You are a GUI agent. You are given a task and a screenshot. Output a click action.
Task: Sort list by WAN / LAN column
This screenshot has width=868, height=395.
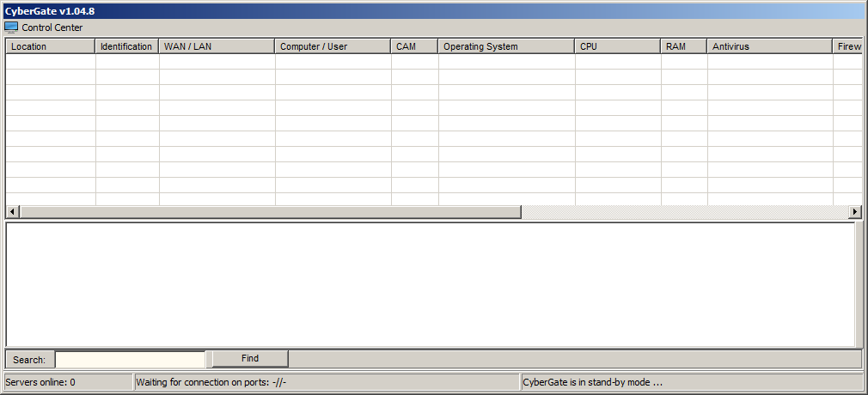point(217,46)
